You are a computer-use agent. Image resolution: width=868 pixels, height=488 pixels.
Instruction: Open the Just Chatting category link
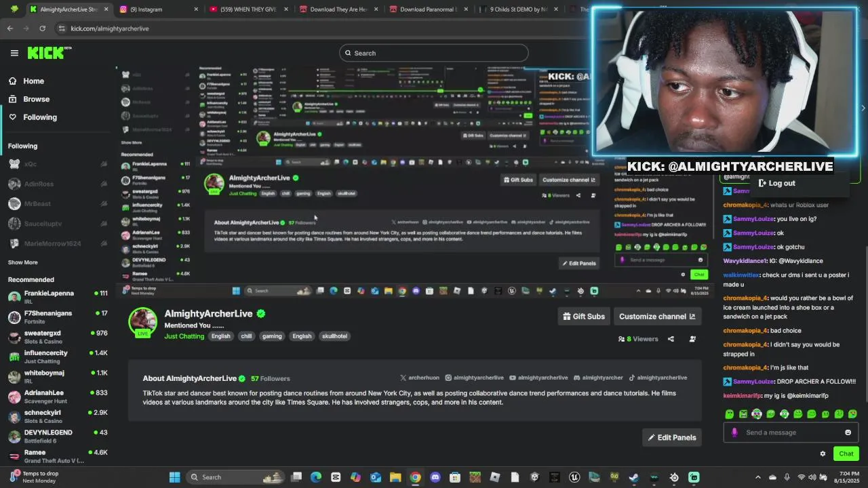(184, 336)
